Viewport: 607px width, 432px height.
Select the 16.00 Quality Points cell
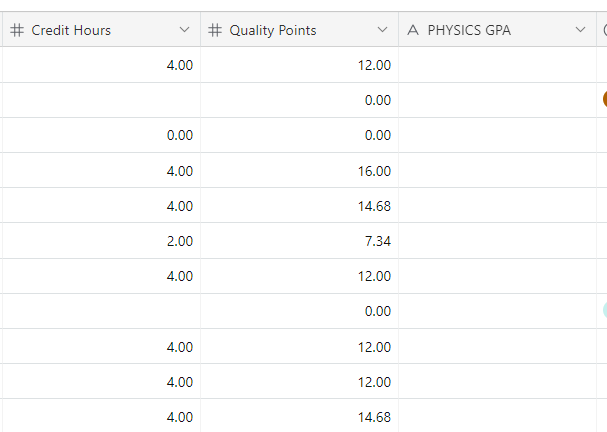click(x=300, y=170)
